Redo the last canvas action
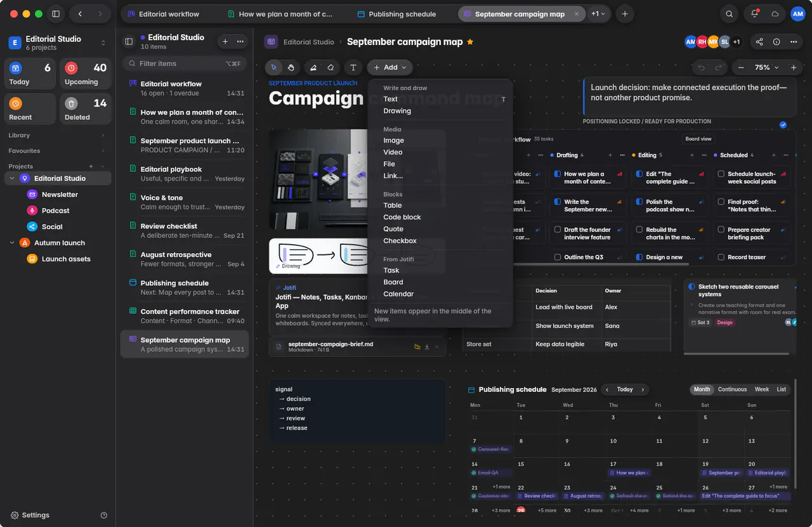 [x=718, y=67]
